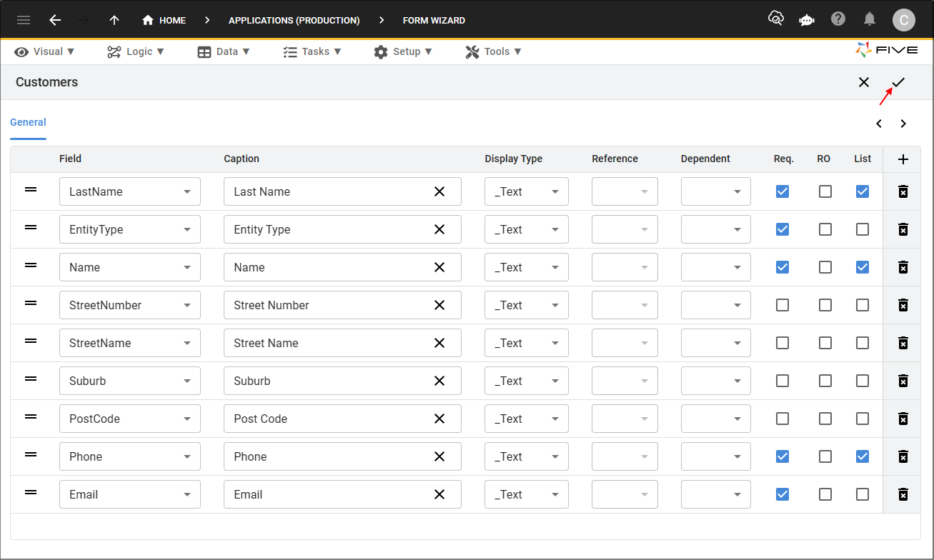Click the Form Wizard breadcrumb

pos(434,20)
